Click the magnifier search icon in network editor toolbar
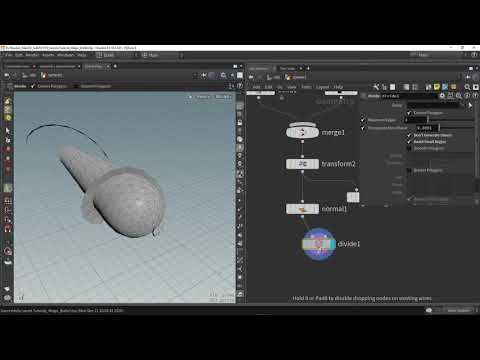 467,87
